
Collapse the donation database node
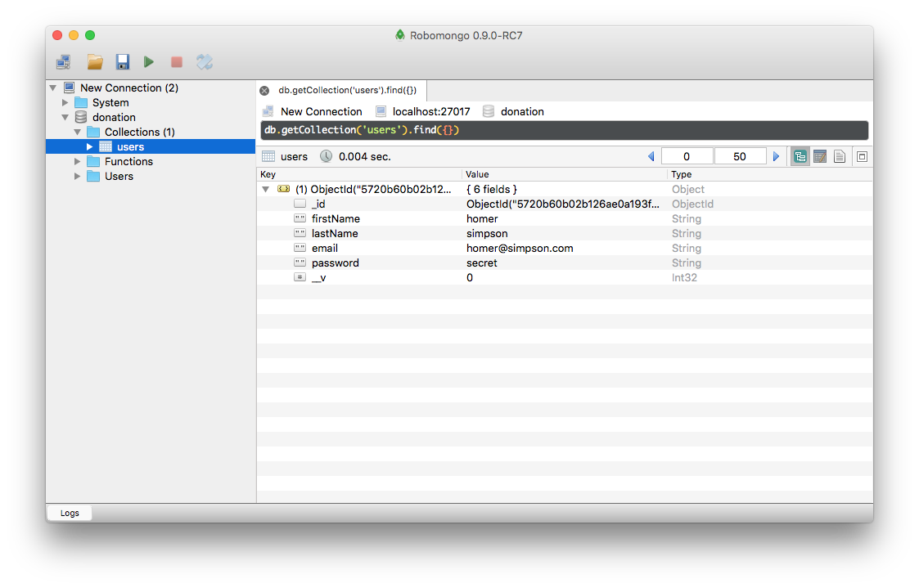tap(65, 118)
